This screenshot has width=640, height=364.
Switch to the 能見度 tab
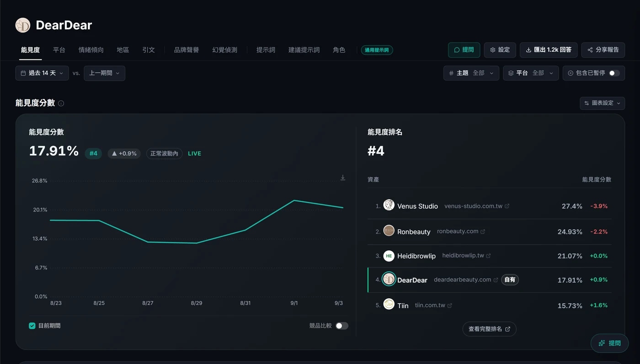pyautogui.click(x=30, y=50)
